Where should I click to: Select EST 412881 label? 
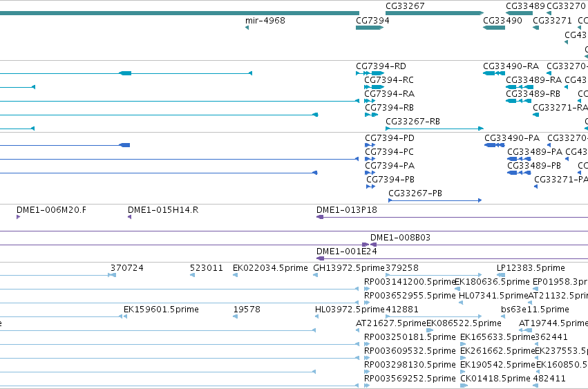pos(402,310)
